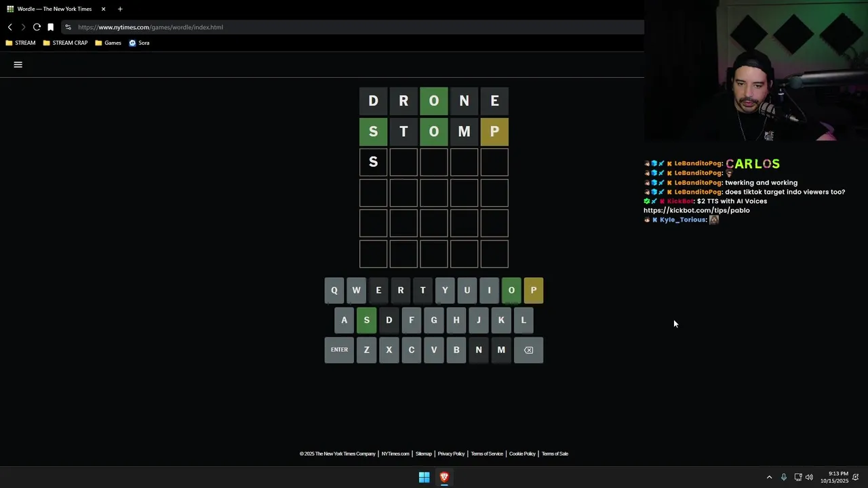Click the G key on Wordle keyboard
Viewport: 868px width, 488px height.
pos(434,320)
